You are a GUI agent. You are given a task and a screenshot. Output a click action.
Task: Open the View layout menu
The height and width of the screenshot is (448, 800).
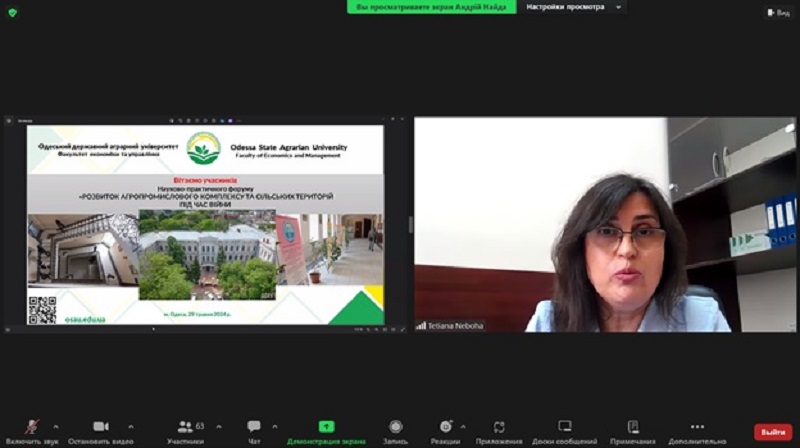[778, 12]
